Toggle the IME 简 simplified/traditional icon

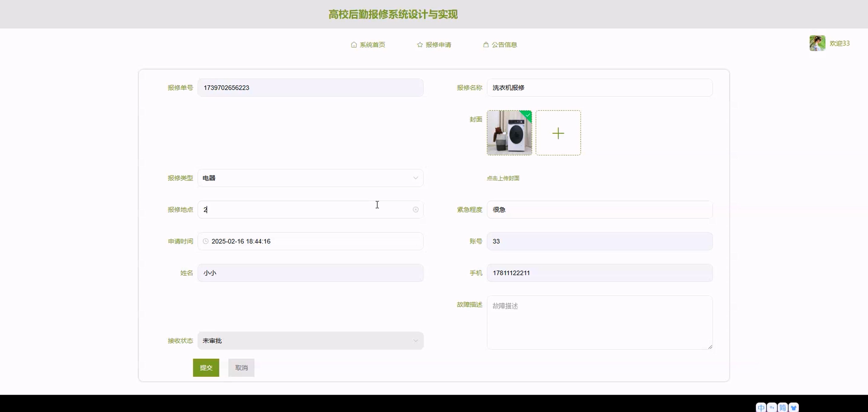pos(782,408)
